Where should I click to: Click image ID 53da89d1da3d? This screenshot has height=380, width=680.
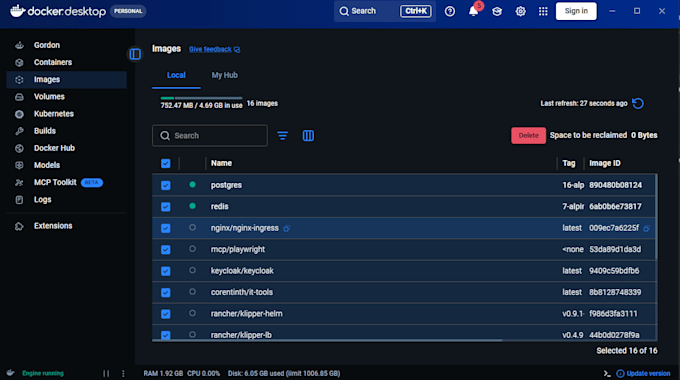(615, 249)
